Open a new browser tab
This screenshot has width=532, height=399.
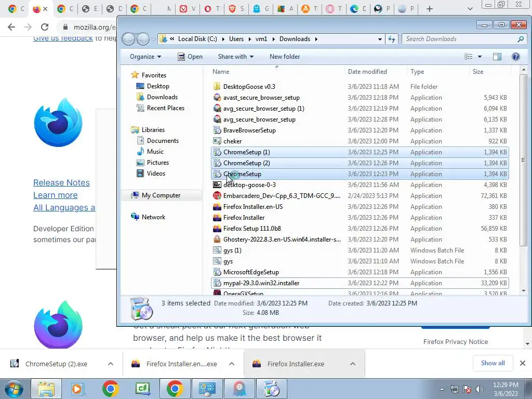pyautogui.click(x=430, y=9)
